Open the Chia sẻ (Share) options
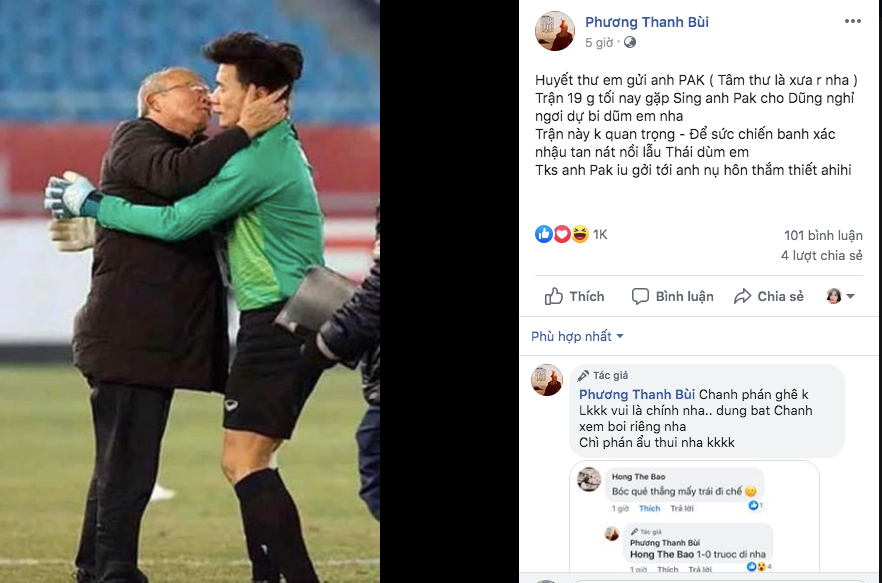Viewport: 882px width, 583px height. 769,296
